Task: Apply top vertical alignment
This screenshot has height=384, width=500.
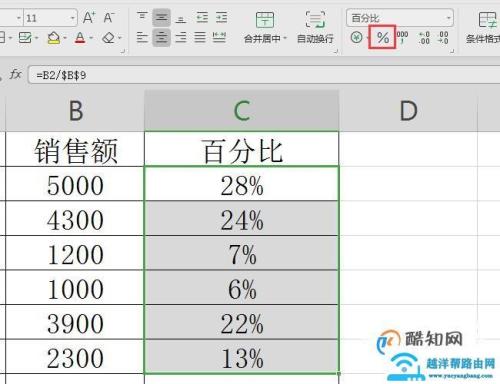Action: 142,17
